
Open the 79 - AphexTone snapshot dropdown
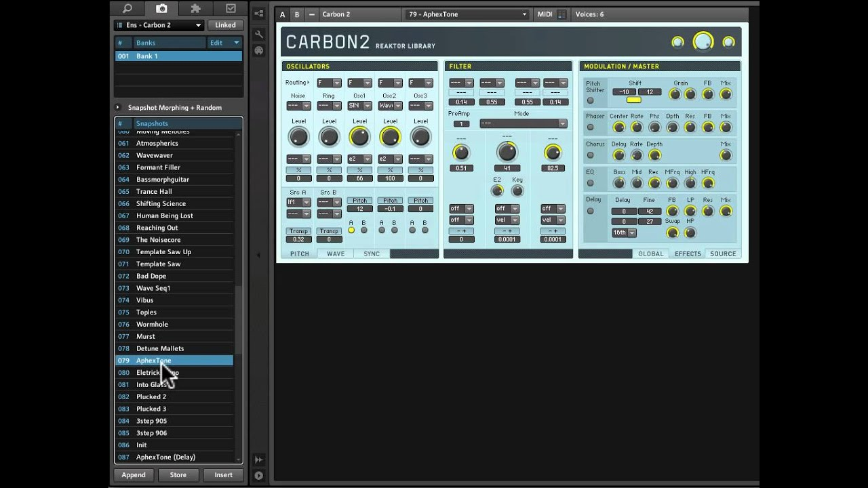467,14
